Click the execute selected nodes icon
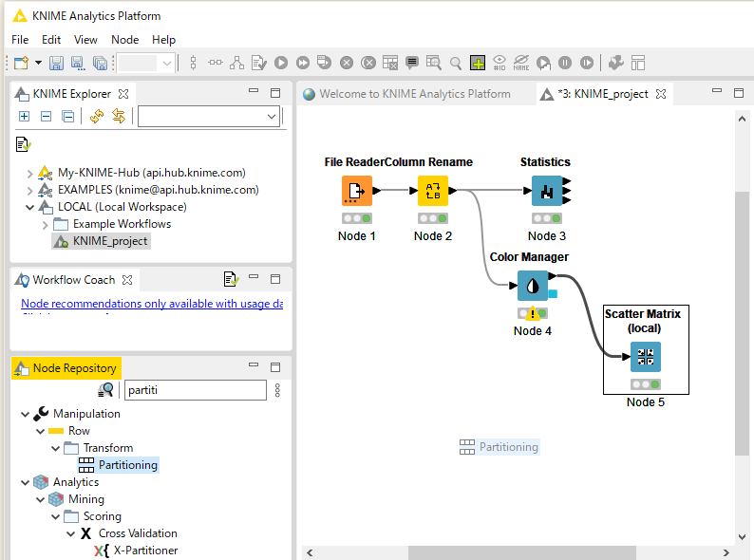The height and width of the screenshot is (560, 754). coord(281,63)
